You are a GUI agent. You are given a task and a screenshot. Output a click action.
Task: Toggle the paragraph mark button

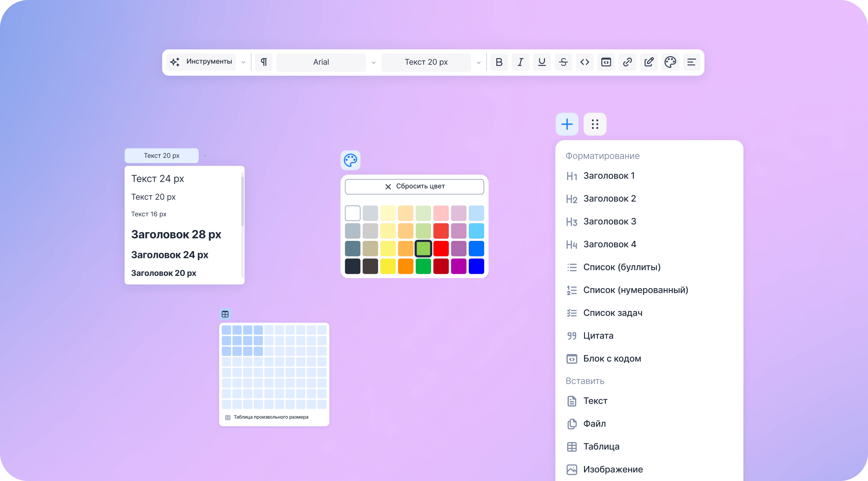[x=264, y=62]
